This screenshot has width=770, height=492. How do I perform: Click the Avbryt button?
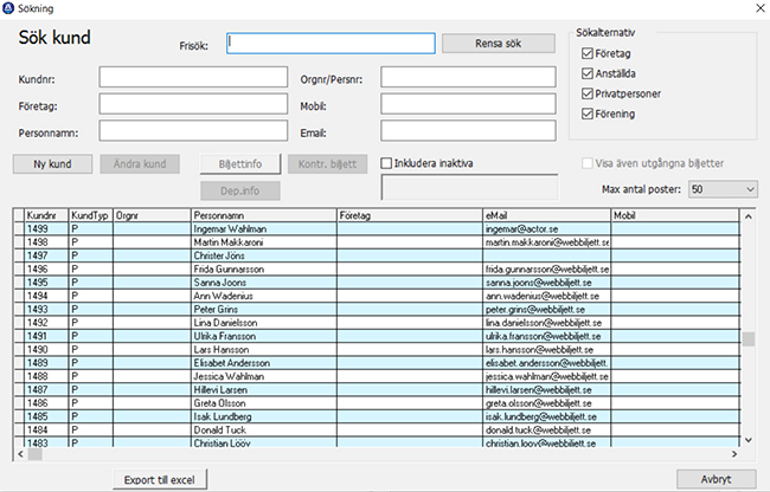point(716,479)
